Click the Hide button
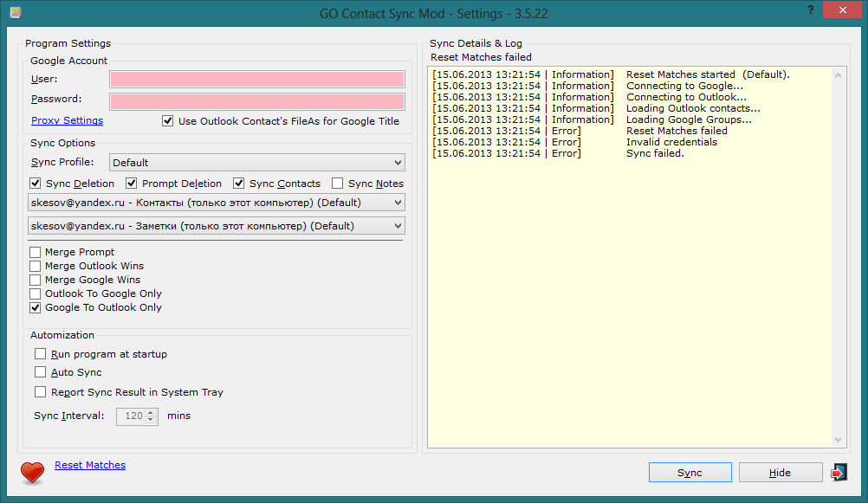Screen dimensions: 868x503 [x=780, y=473]
